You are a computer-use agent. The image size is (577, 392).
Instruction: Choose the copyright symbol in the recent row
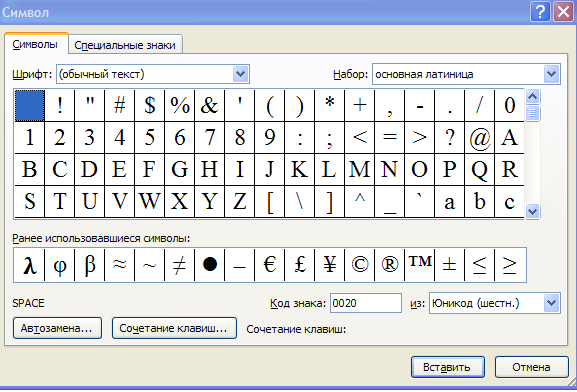click(x=360, y=265)
